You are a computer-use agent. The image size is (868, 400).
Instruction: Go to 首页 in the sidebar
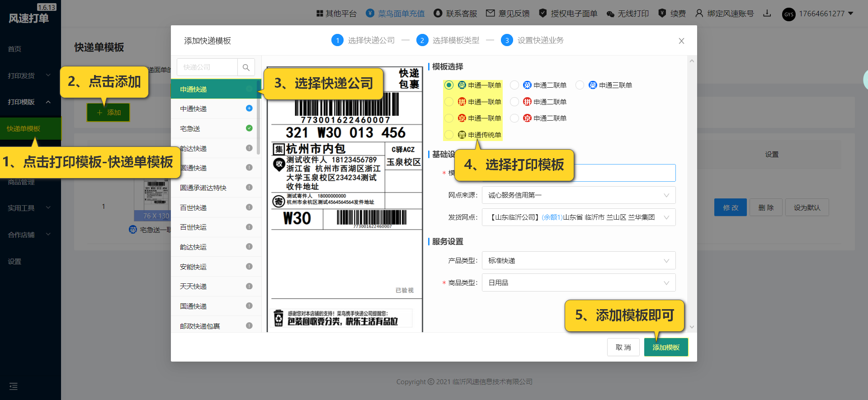tap(14, 49)
